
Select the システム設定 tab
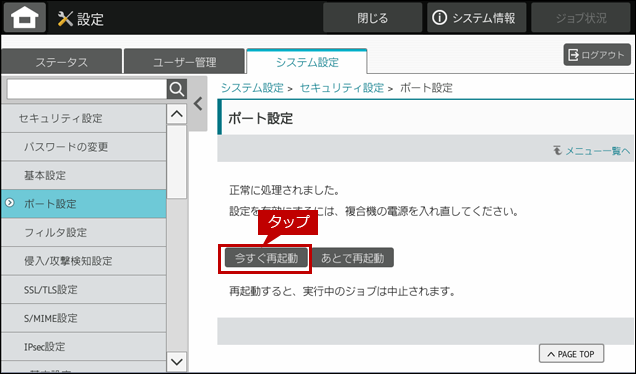coord(307,62)
